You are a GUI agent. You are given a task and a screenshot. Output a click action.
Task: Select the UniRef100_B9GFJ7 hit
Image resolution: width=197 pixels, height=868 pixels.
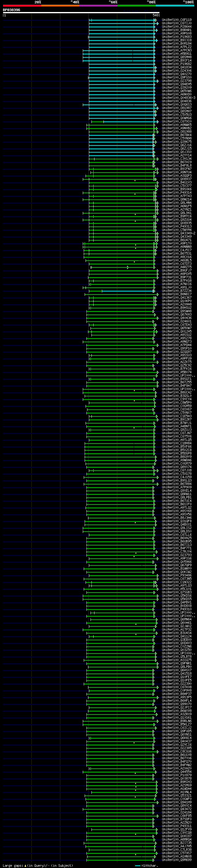tap(177, 271)
